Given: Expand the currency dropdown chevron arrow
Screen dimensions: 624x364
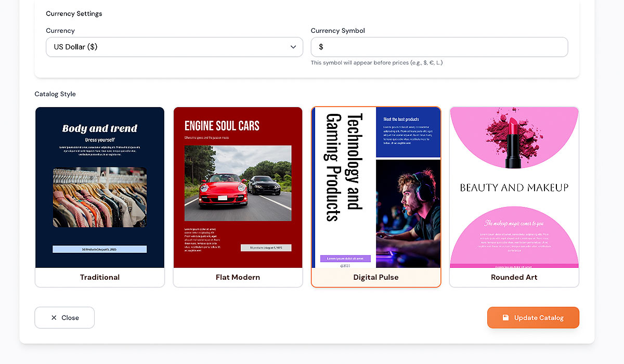Looking at the screenshot, I should pyautogui.click(x=293, y=47).
